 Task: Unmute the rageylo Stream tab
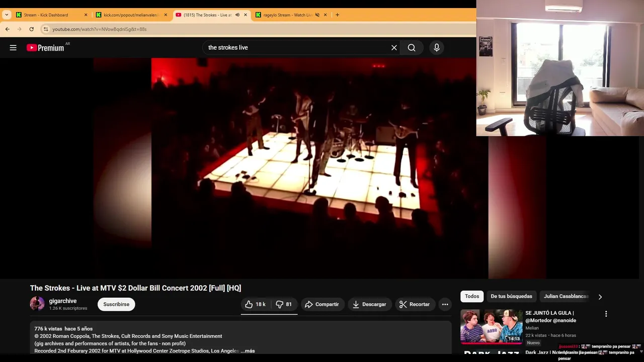pos(317,15)
